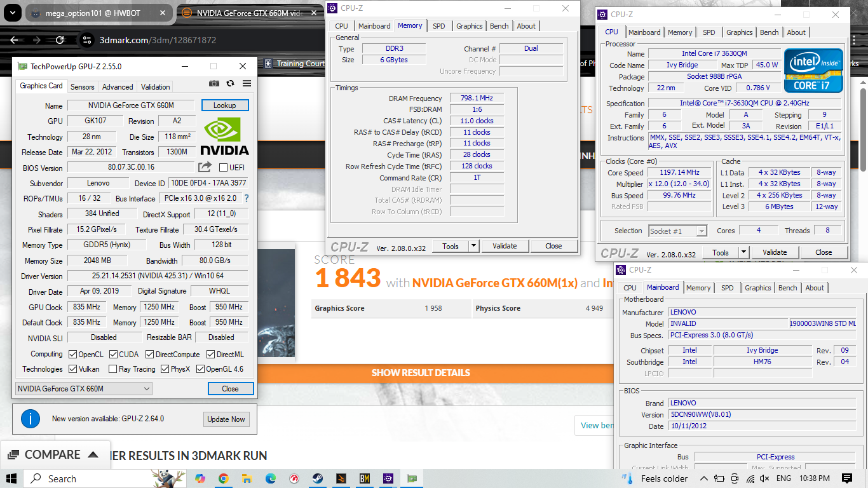Open Microsoft Edge from the taskbar
Screen dimensions: 868x488
[x=271, y=478]
